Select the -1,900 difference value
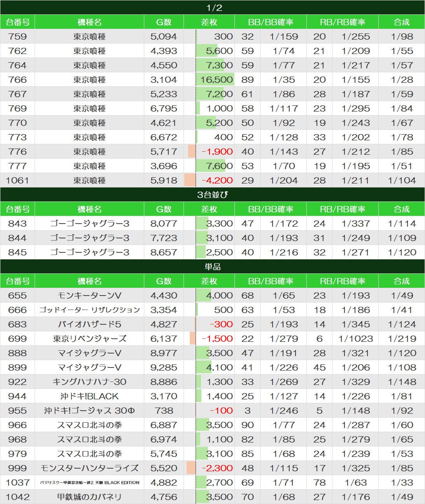This screenshot has height=504, width=425. pyautogui.click(x=217, y=152)
